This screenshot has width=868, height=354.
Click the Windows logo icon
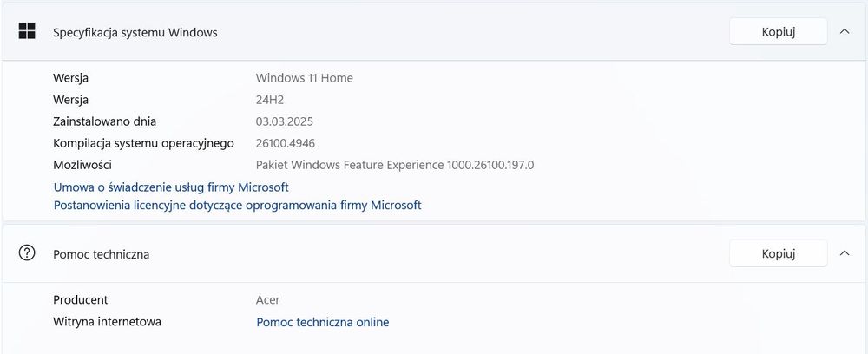pos(27,31)
